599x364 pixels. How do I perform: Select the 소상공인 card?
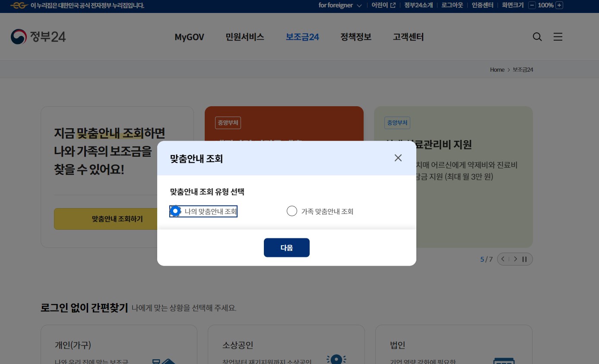tap(286, 345)
